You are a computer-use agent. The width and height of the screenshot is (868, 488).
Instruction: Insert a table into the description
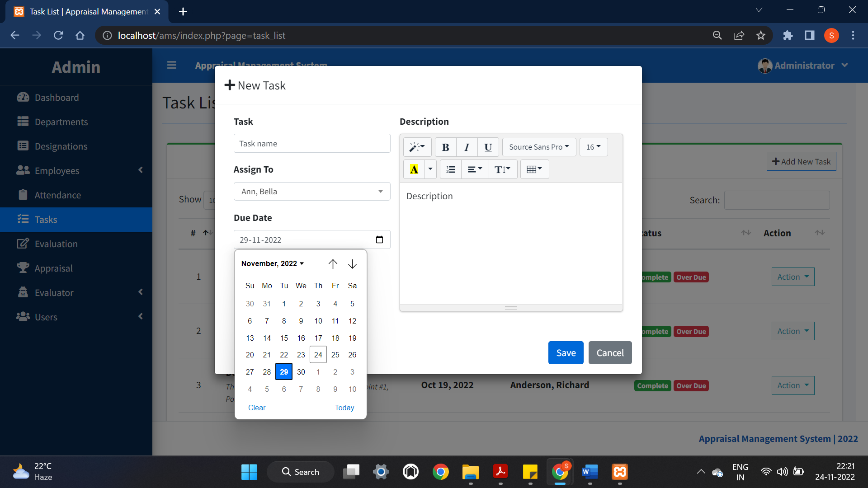click(x=534, y=169)
